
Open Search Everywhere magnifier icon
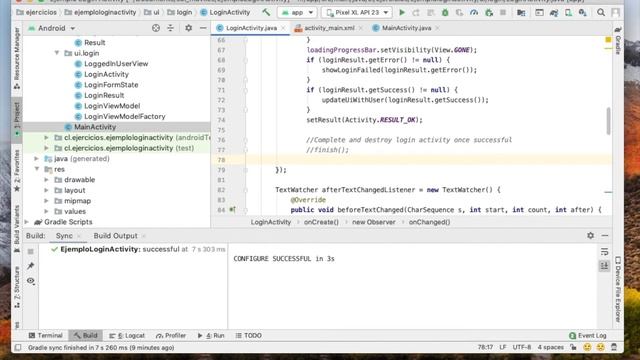click(601, 13)
